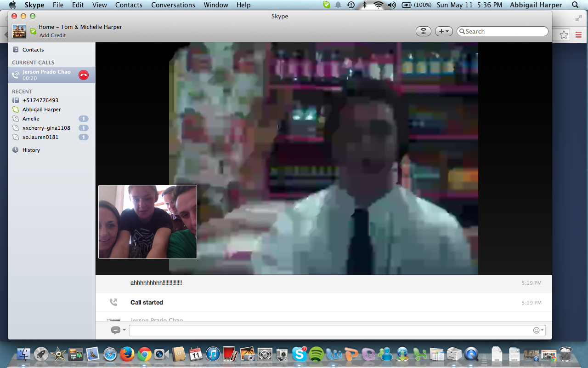Open the Conversations menu

[173, 5]
